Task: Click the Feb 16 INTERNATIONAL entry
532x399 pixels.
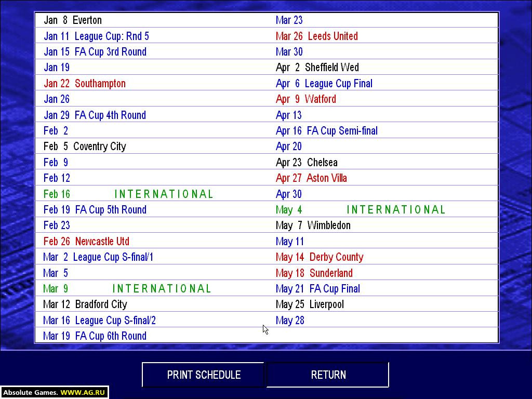Action: pyautogui.click(x=128, y=194)
